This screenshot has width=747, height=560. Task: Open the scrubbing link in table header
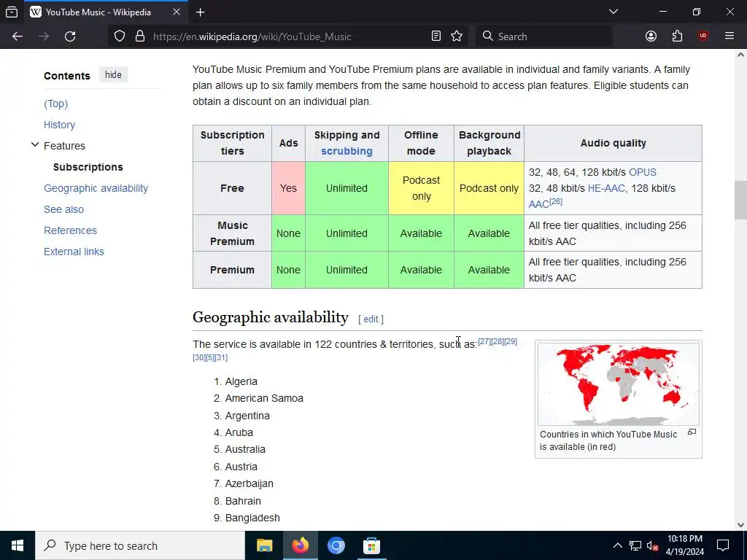tap(347, 151)
